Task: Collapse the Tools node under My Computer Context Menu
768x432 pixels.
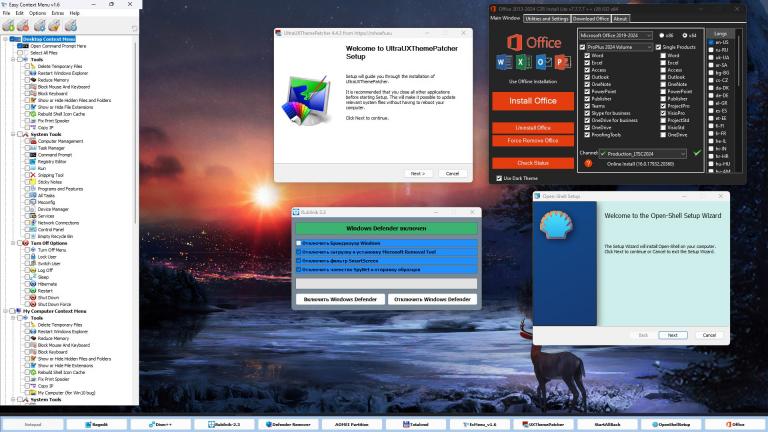Action: 13,318
